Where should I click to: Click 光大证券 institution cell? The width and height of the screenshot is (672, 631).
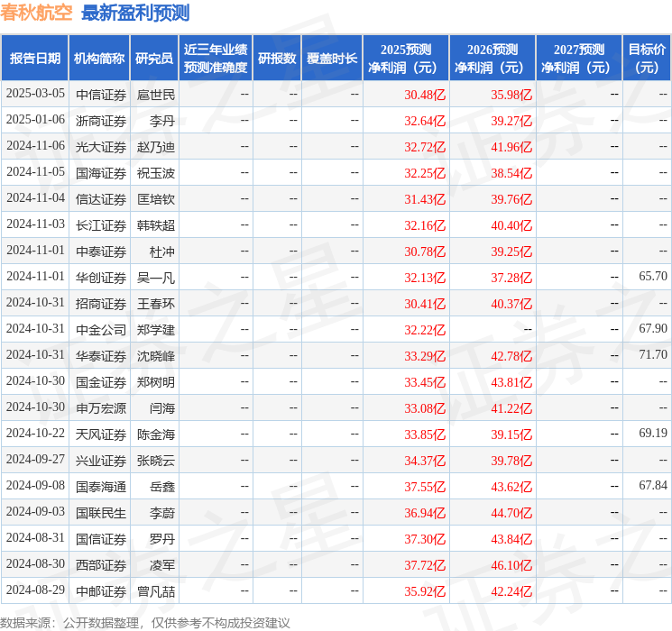click(101, 147)
